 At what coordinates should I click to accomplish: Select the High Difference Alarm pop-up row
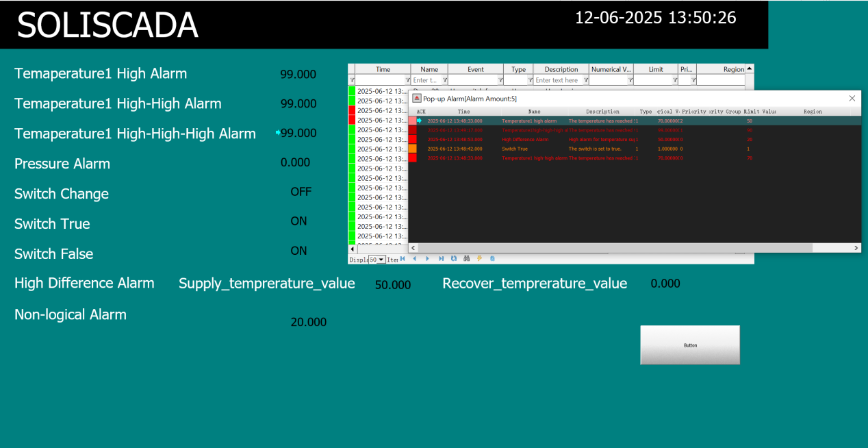click(x=635, y=139)
